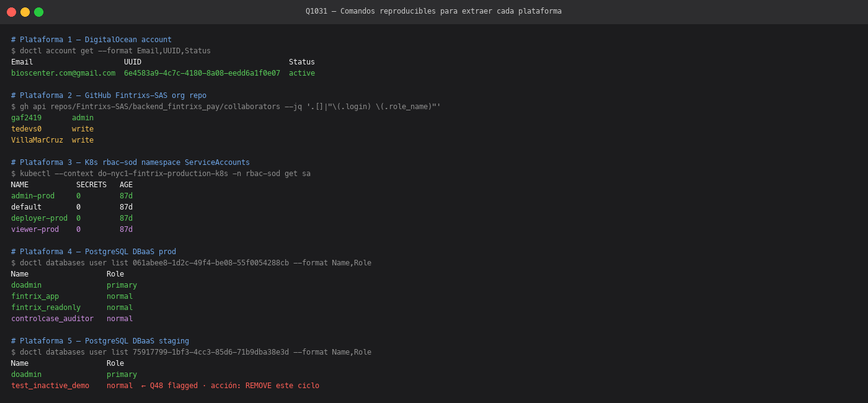
Task: Select the doctl account get command line
Action: [x=111, y=51]
